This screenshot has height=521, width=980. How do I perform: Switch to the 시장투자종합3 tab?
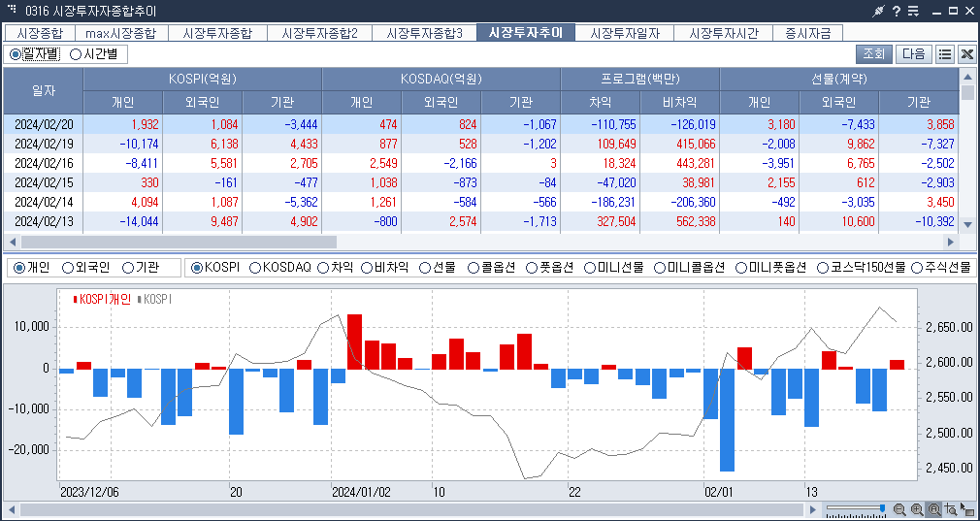coord(424,33)
